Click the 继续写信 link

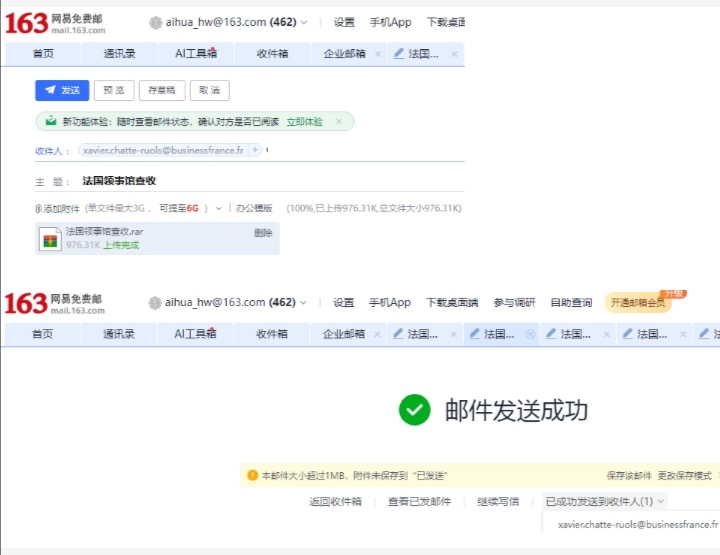498,502
